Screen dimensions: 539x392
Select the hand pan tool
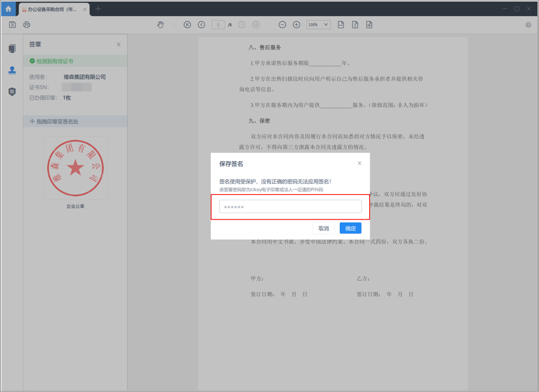coord(160,25)
